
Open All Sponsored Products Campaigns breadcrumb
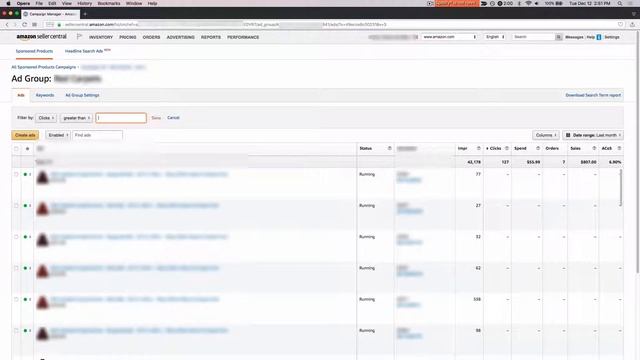[44, 67]
